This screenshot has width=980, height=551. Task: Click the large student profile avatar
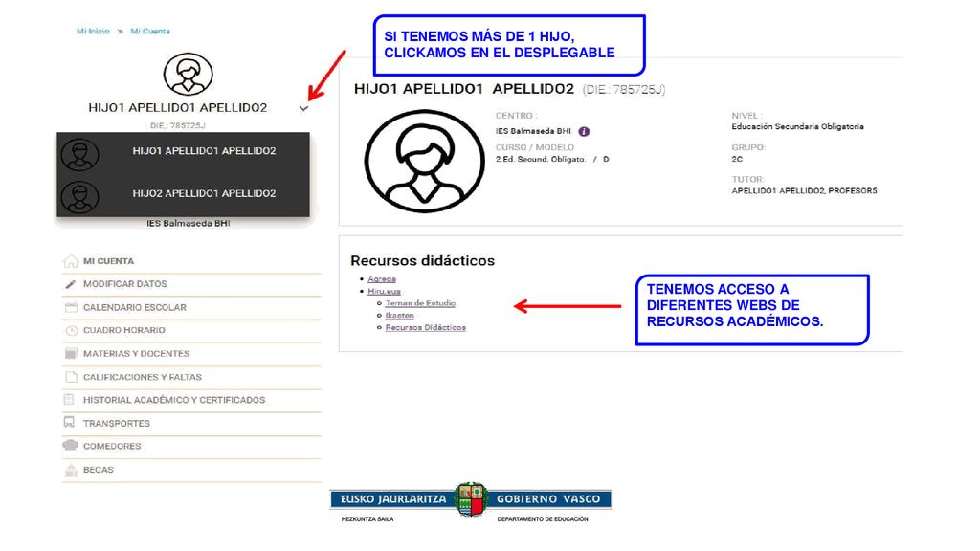click(x=424, y=161)
